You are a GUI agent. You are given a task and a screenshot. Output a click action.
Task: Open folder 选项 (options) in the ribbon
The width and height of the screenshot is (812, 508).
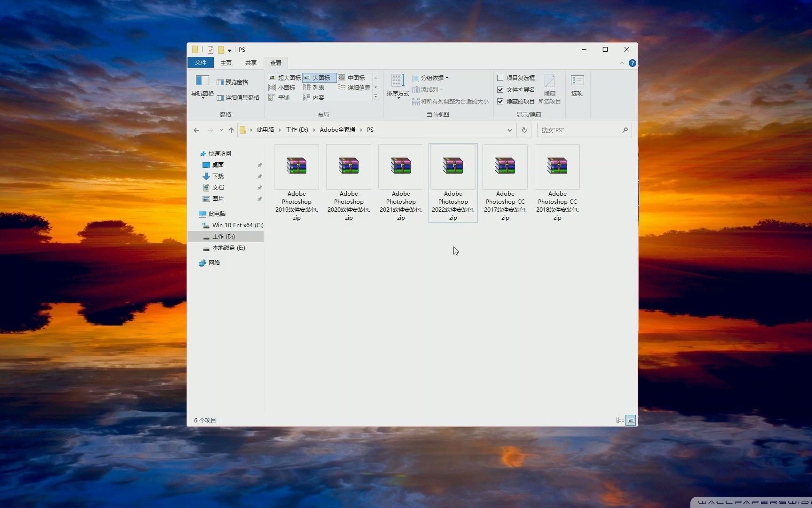(577, 85)
